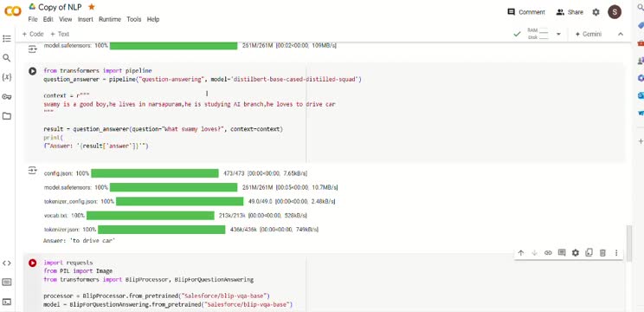Click the Salesforce/blip-vqa-base processor line
This screenshot has height=312, width=644.
point(156,296)
